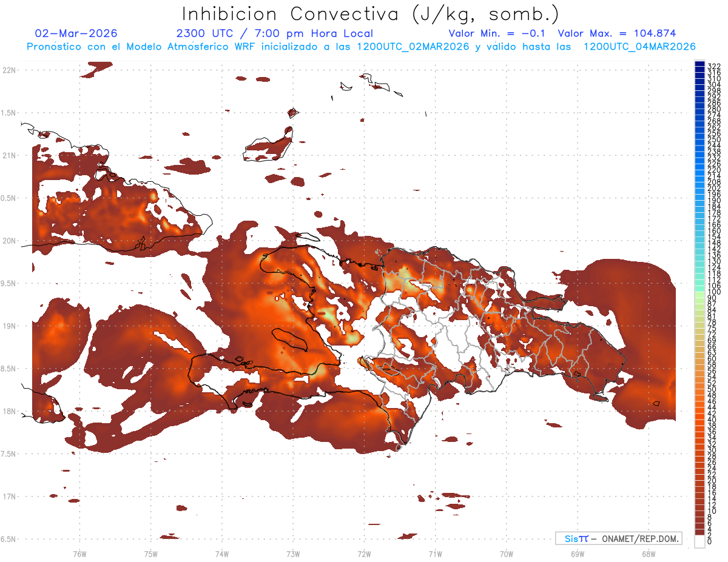Click the title 'Inhibicion Convectiva (J/kg, somb.)'
Viewport: 728px width, 562px height.
coord(371,15)
